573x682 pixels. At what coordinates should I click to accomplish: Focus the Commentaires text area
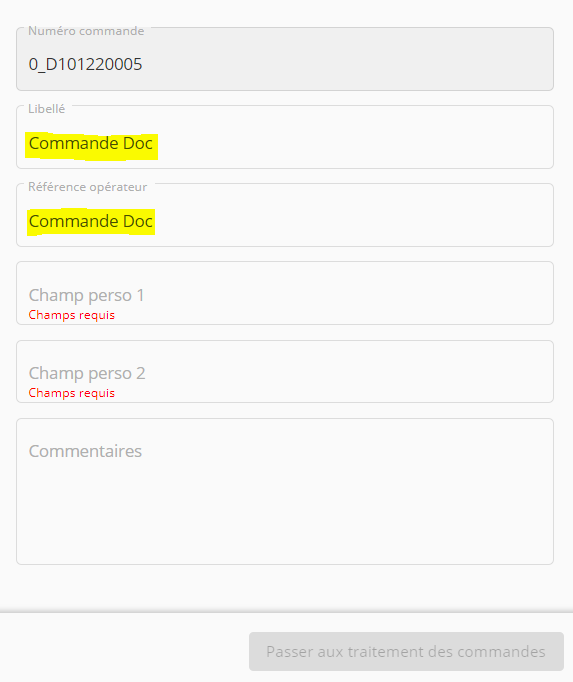(x=285, y=491)
